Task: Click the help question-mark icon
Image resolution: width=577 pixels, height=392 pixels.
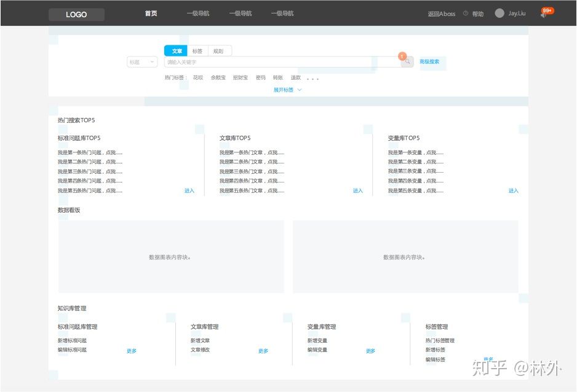Action: [466, 14]
